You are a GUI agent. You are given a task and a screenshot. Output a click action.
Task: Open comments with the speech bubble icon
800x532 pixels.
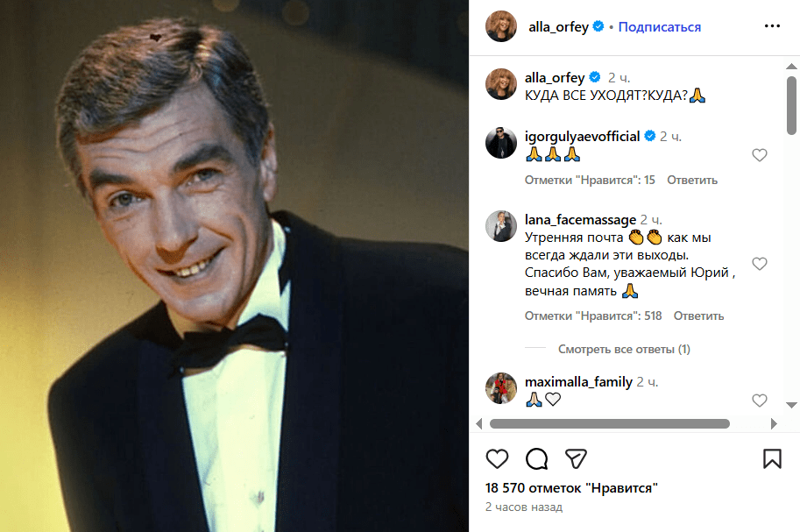[536, 458]
